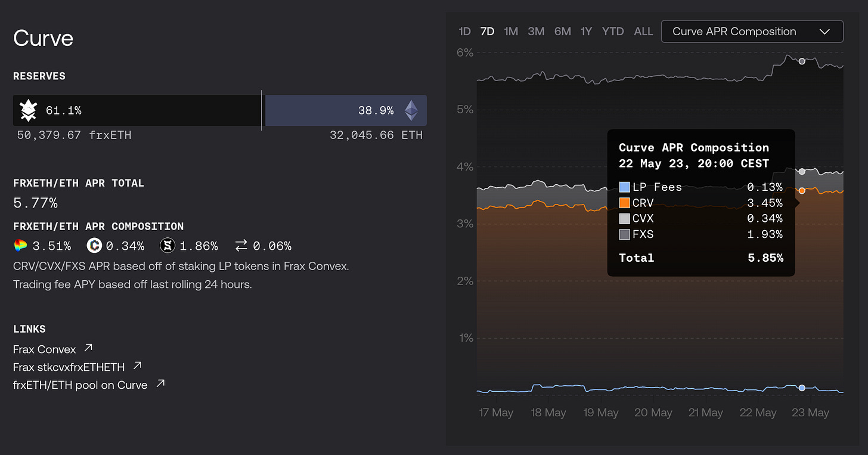868x455 pixels.
Task: Click the blue LP Fees legend swatch
Action: pos(624,187)
